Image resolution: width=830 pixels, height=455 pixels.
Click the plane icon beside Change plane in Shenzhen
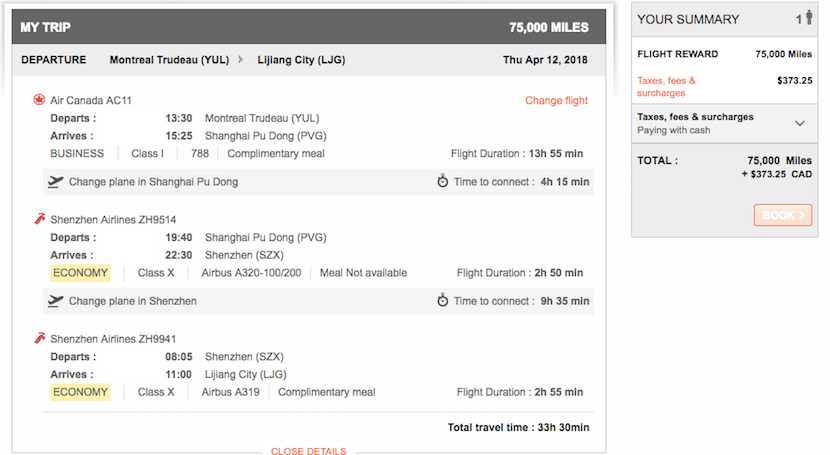pyautogui.click(x=55, y=301)
